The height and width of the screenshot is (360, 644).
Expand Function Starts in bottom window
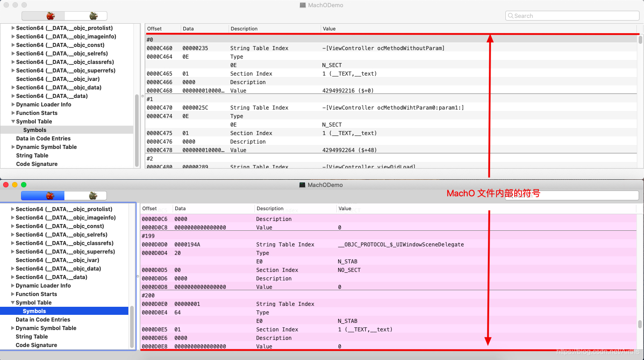pyautogui.click(x=13, y=294)
